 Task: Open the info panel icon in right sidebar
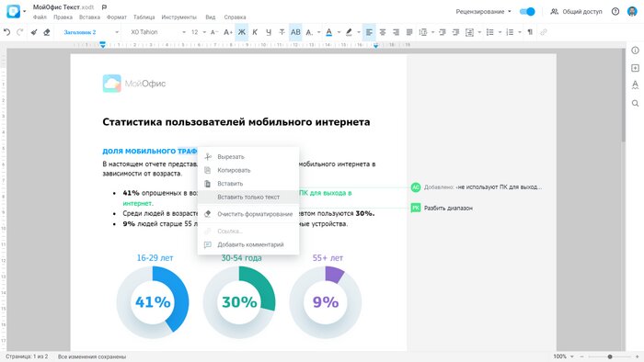point(635,51)
